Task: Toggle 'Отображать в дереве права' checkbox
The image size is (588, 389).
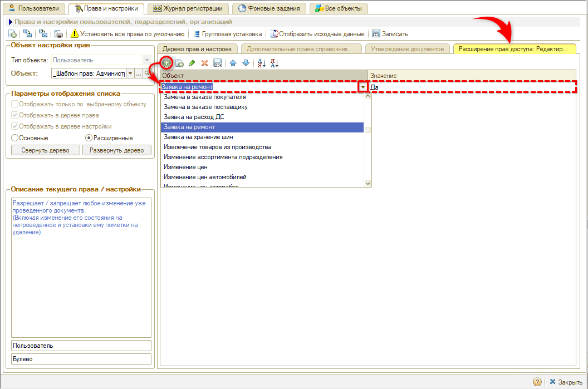Action: click(14, 115)
